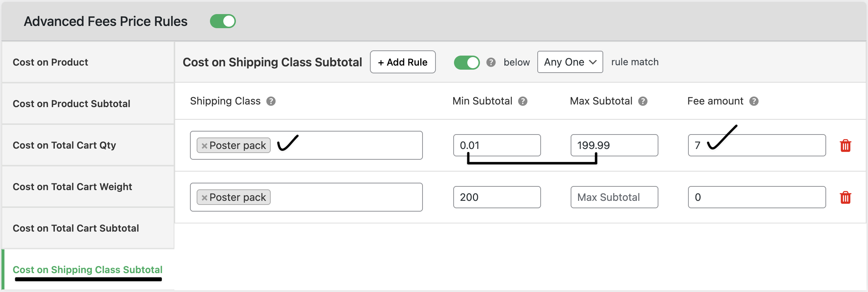This screenshot has height=292, width=868.
Task: Remove Poster pack tag in second row
Action: [x=204, y=198]
